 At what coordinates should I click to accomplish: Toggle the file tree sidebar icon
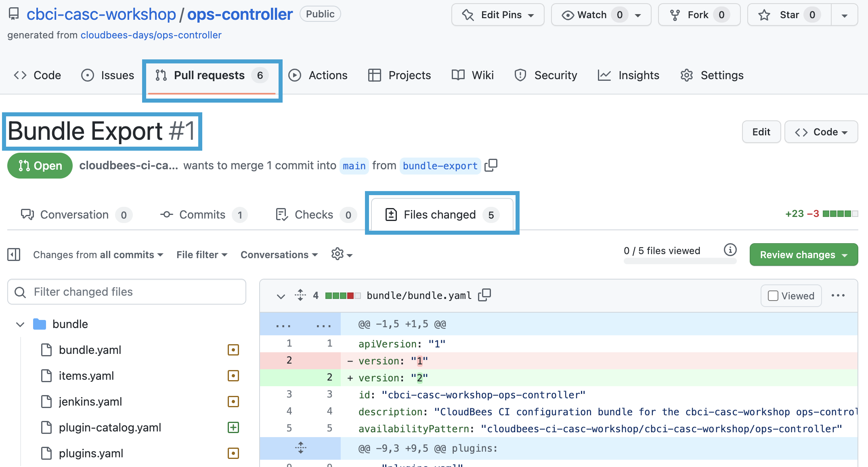click(x=14, y=255)
